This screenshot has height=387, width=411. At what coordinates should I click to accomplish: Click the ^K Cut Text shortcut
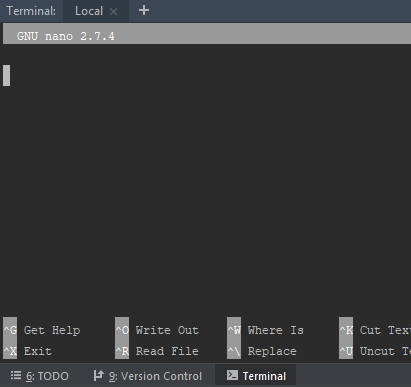(x=375, y=330)
